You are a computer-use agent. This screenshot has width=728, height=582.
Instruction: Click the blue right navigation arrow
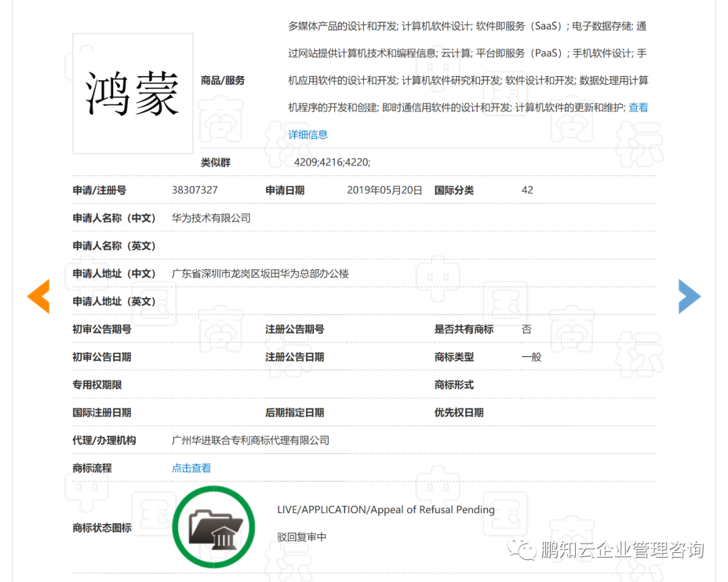pos(690,296)
